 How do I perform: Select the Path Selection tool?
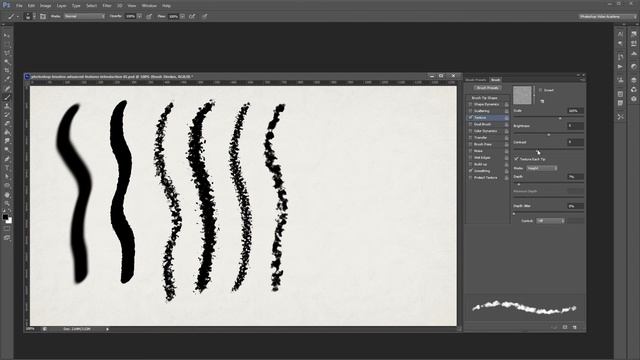point(7,176)
